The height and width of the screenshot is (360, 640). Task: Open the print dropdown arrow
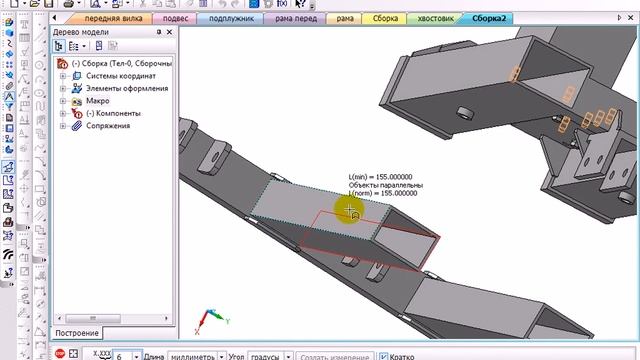(x=79, y=4)
